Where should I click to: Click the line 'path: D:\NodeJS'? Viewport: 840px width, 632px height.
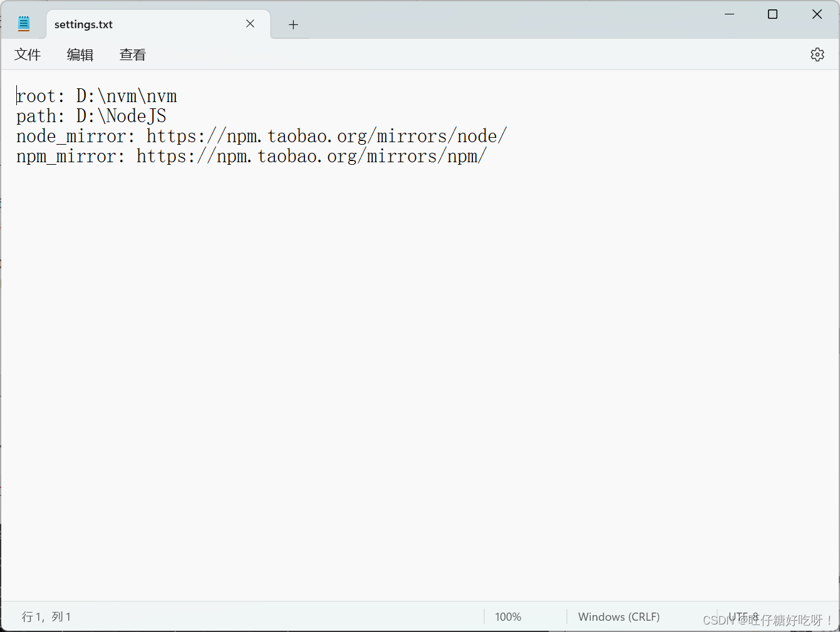(x=91, y=116)
